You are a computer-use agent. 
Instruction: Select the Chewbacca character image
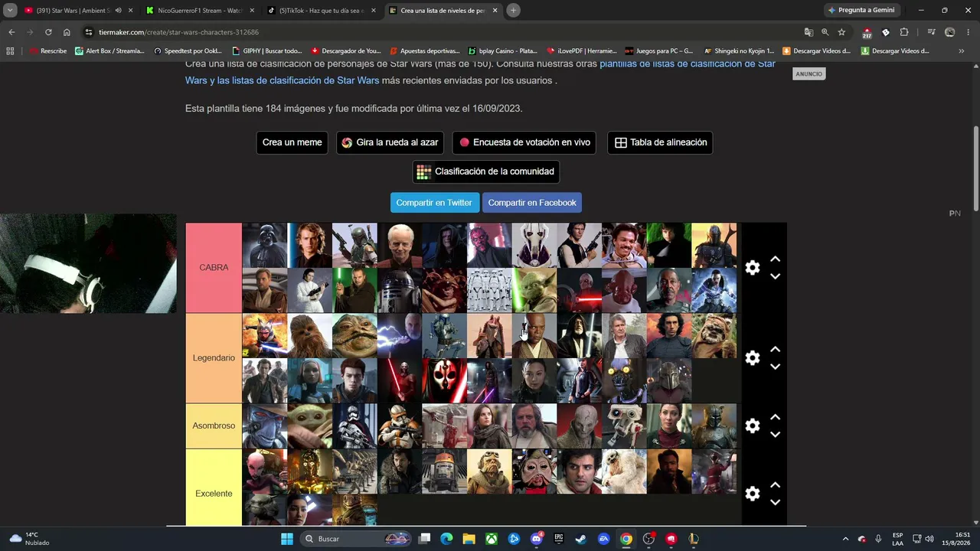click(309, 336)
